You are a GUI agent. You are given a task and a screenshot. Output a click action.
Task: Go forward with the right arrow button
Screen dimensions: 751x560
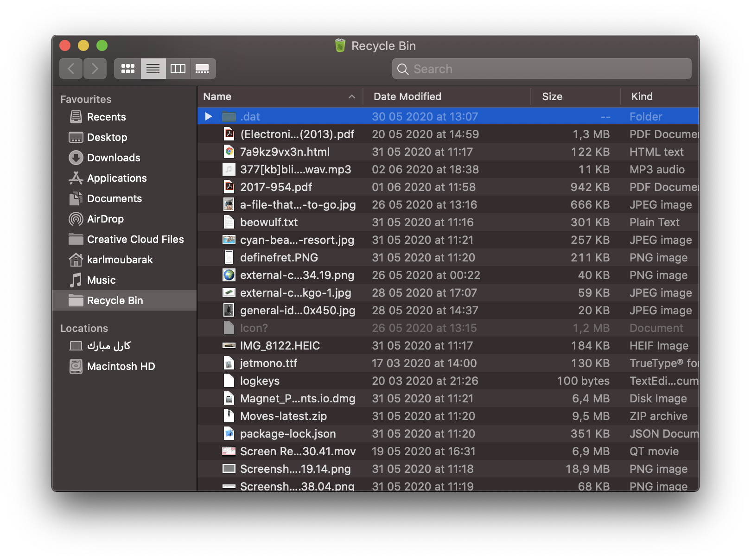(x=95, y=69)
